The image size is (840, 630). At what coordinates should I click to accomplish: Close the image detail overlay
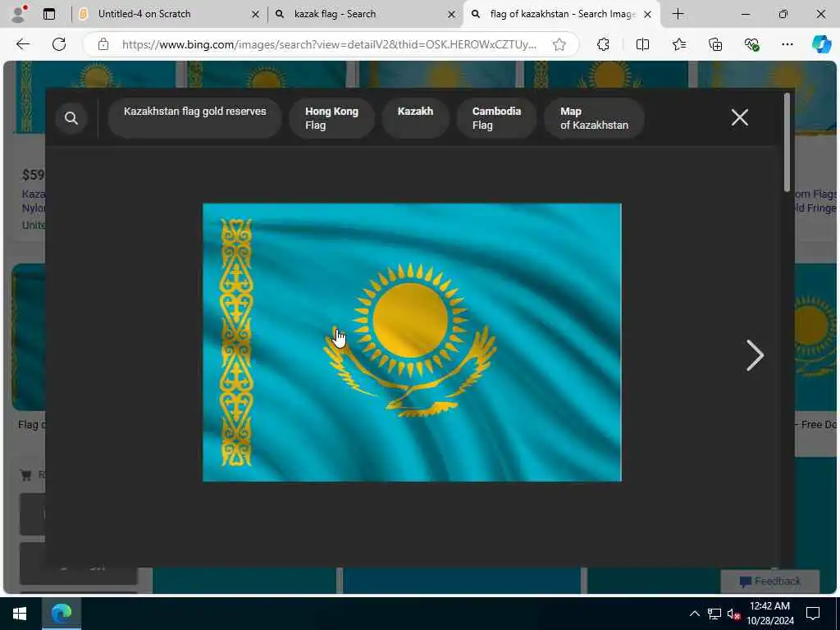point(740,117)
